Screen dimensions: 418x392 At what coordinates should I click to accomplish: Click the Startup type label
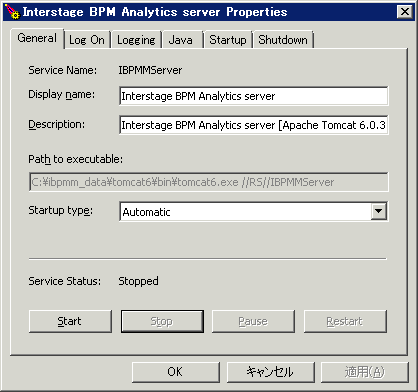(60, 211)
